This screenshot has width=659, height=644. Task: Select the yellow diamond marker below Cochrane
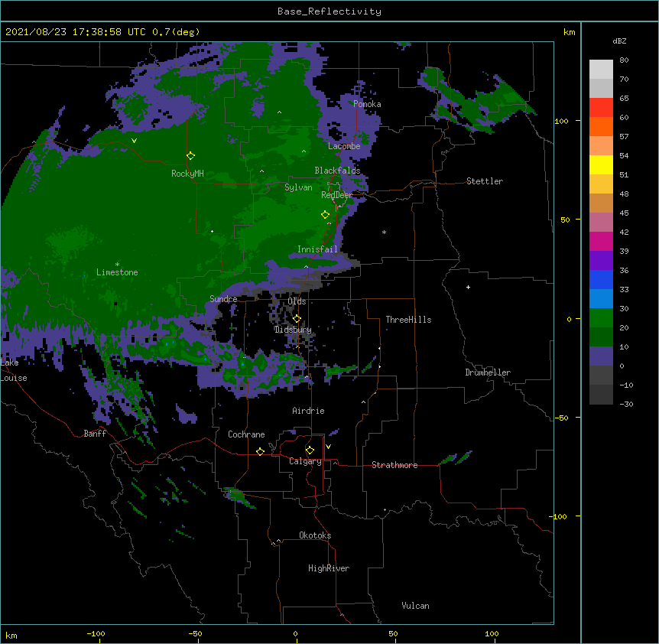coord(260,451)
